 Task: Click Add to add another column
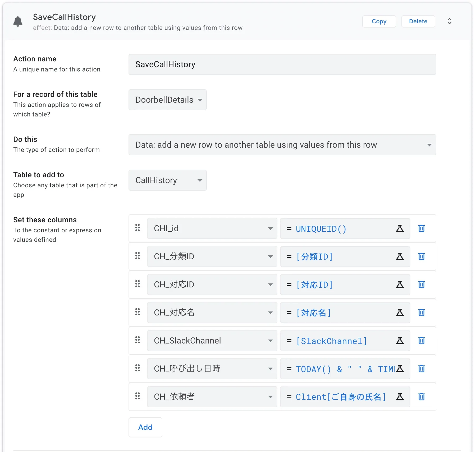tap(145, 427)
